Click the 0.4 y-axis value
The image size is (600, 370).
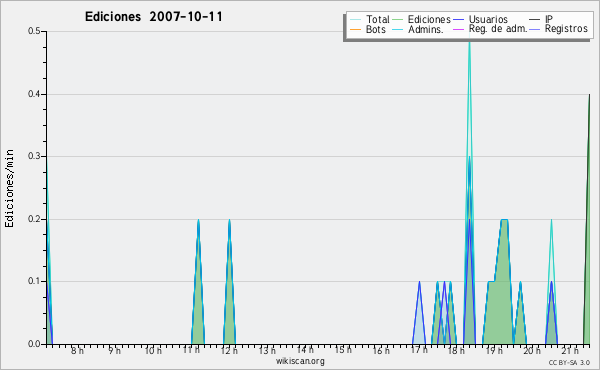[34, 94]
